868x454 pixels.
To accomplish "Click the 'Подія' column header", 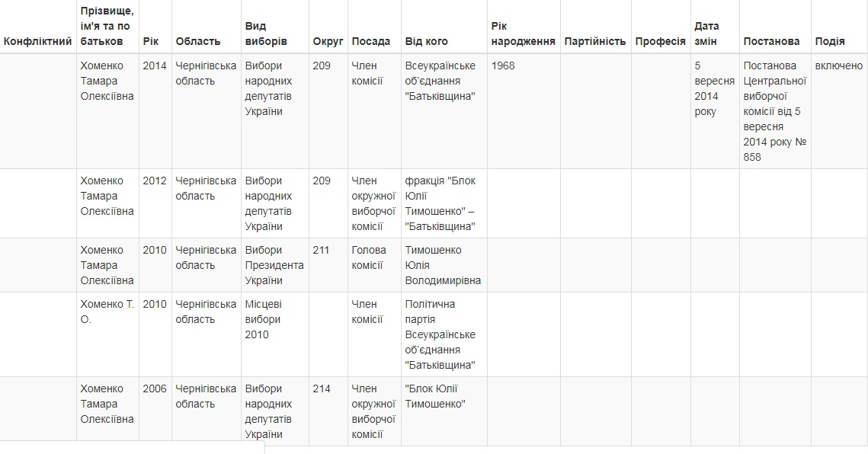I will point(830,42).
